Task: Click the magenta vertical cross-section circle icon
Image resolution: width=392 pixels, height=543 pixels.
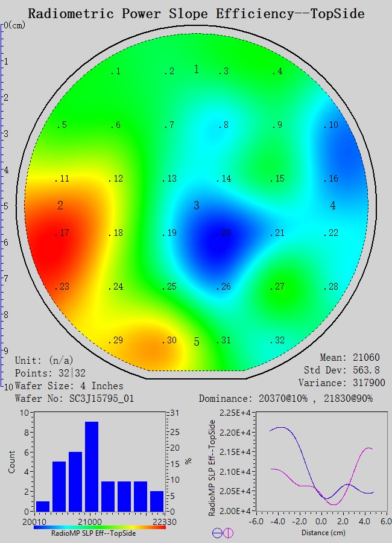Action: point(229,533)
